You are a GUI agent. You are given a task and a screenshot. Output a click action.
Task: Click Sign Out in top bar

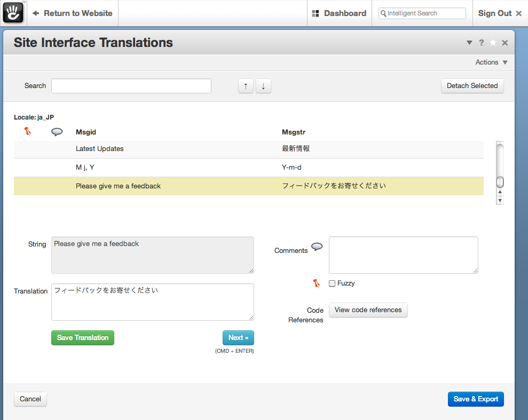point(499,13)
